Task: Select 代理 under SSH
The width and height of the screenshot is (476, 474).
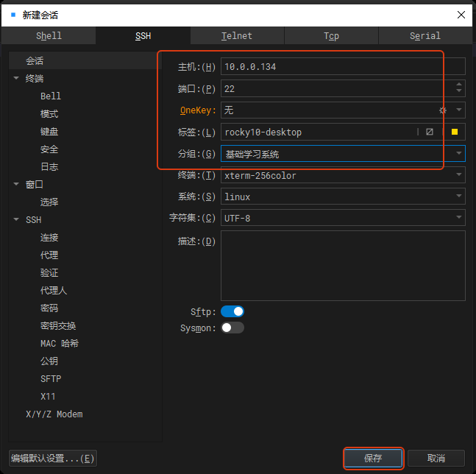Action: (x=49, y=255)
